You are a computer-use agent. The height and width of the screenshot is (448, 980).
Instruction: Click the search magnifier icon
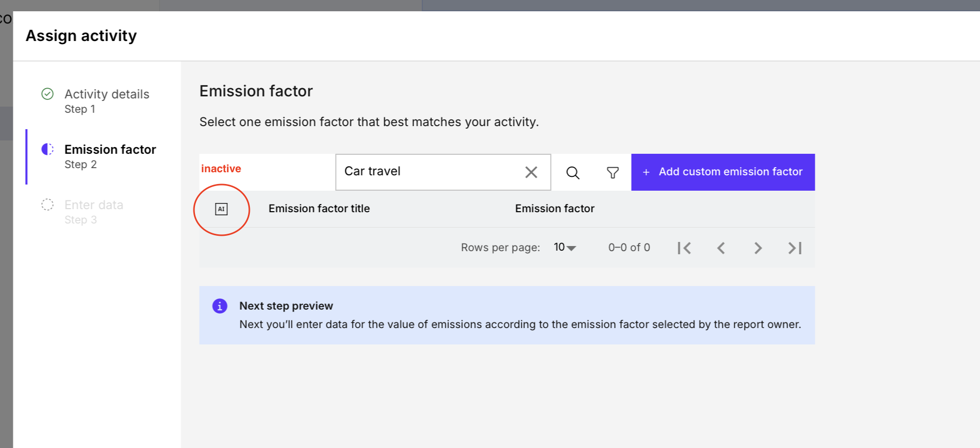pyautogui.click(x=573, y=173)
